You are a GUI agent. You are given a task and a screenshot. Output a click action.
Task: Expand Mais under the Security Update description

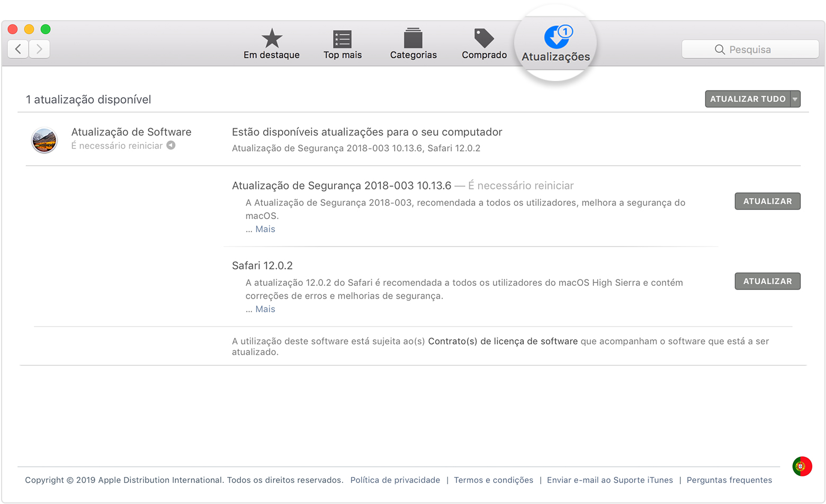coord(265,229)
